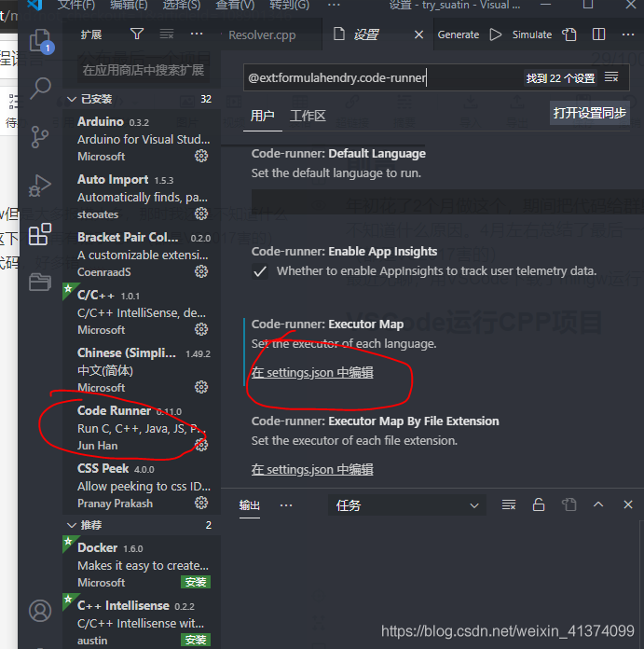Close the Settings editor tab
Image resolution: width=644 pixels, height=649 pixels.
tap(418, 35)
